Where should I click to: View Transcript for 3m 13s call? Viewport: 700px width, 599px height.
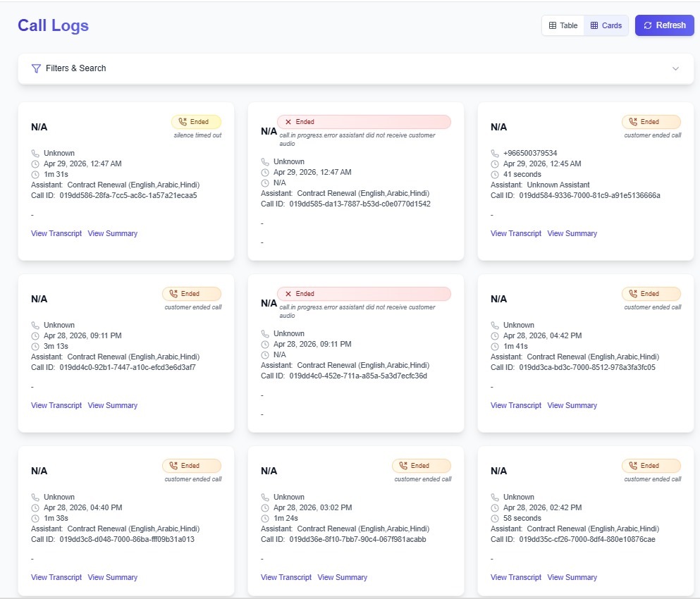click(x=56, y=405)
